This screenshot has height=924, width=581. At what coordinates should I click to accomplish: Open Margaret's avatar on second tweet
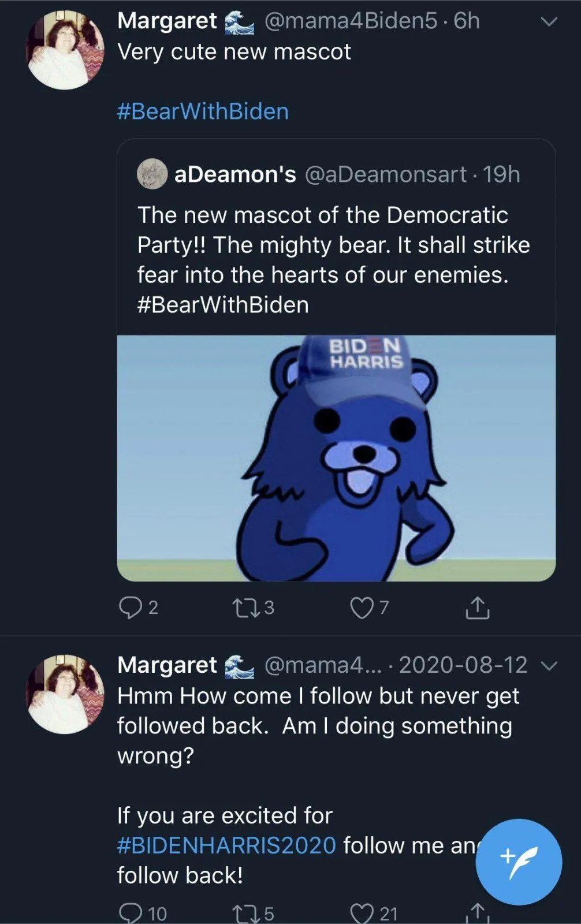coord(65,694)
